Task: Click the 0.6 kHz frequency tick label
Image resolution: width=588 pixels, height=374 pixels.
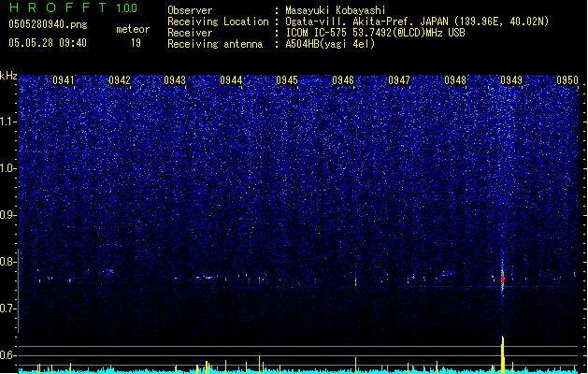Action: [8, 355]
